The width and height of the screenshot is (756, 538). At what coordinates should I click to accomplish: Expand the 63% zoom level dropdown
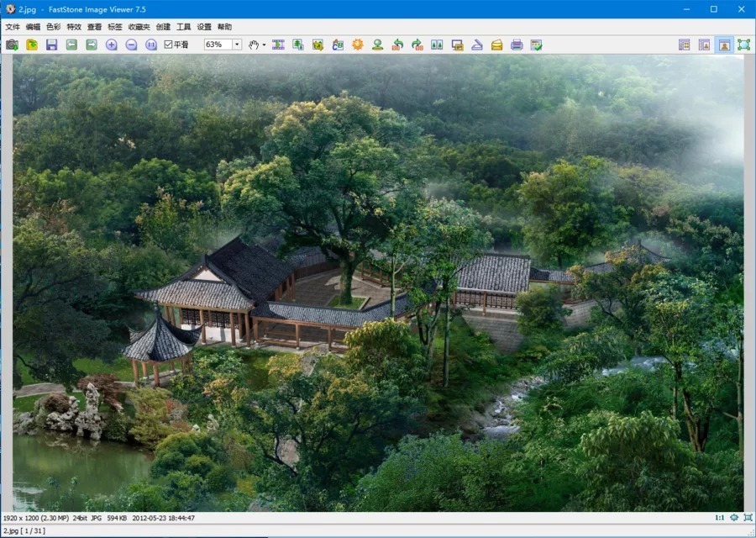tap(237, 45)
